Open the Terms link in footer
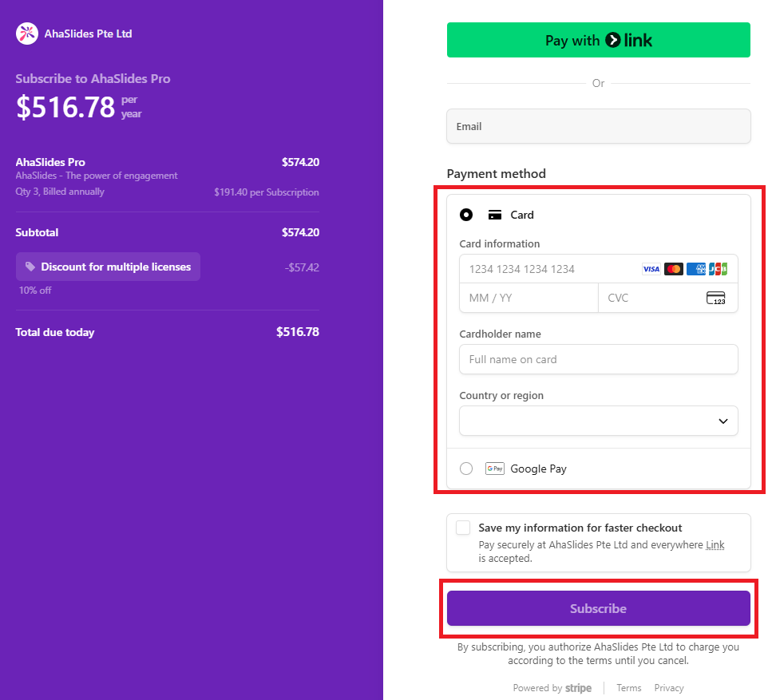Image resolution: width=772 pixels, height=700 pixels. click(629, 688)
